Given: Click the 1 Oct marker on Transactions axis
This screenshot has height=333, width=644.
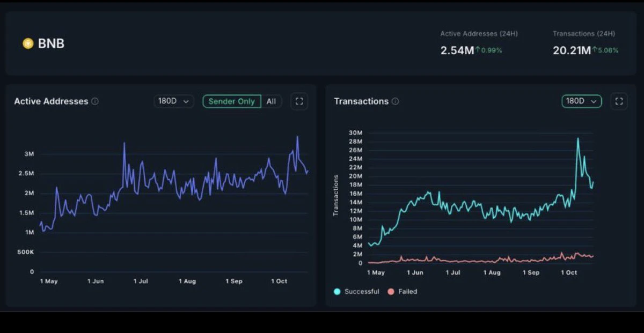Looking at the screenshot, I should pyautogui.click(x=569, y=272).
